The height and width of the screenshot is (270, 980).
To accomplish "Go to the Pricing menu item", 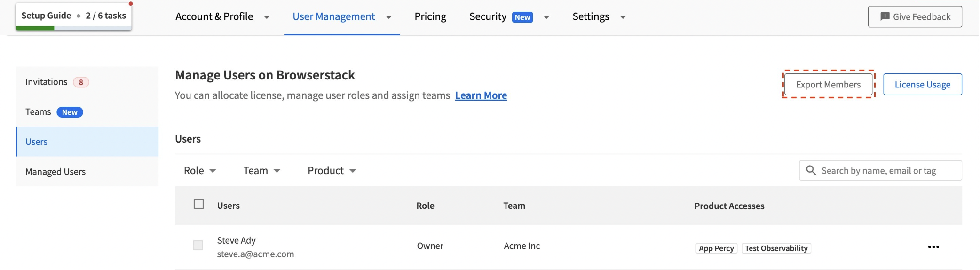I will [x=430, y=17].
